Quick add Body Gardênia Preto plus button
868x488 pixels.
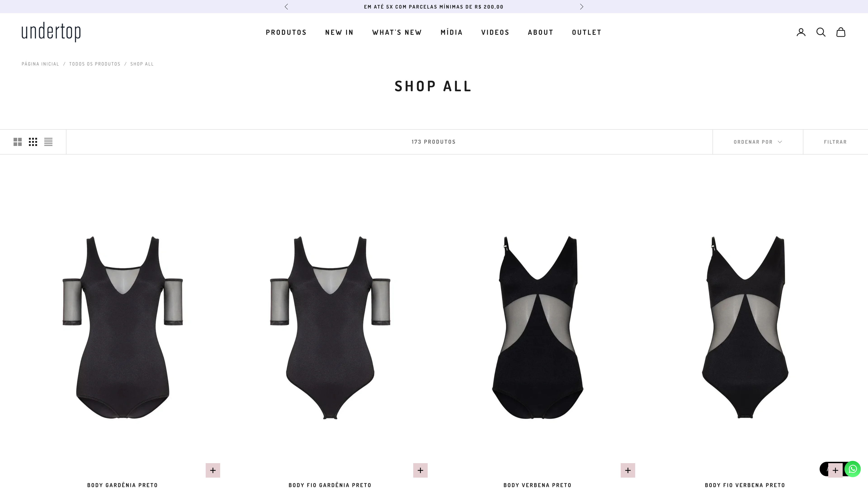pyautogui.click(x=213, y=470)
